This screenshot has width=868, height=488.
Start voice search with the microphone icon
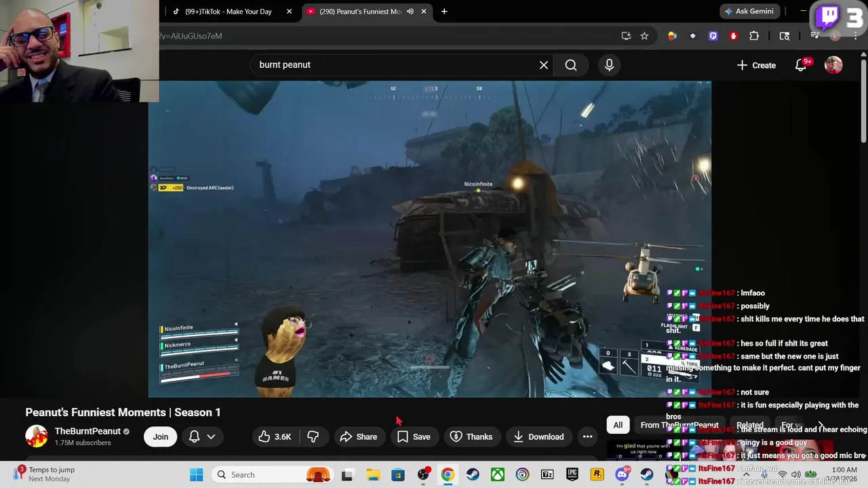(609, 65)
